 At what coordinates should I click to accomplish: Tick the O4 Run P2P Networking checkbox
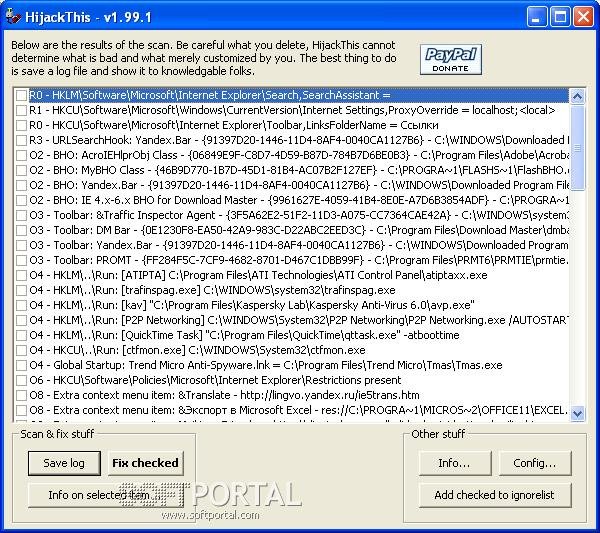click(21, 320)
